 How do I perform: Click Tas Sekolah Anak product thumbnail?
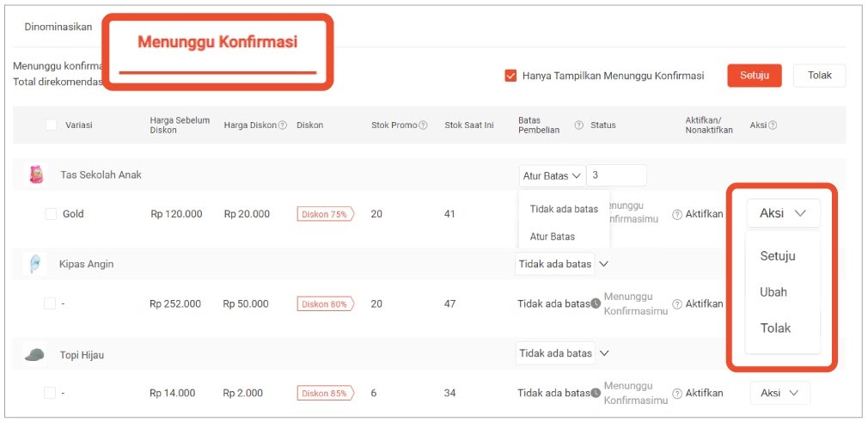[x=36, y=175]
